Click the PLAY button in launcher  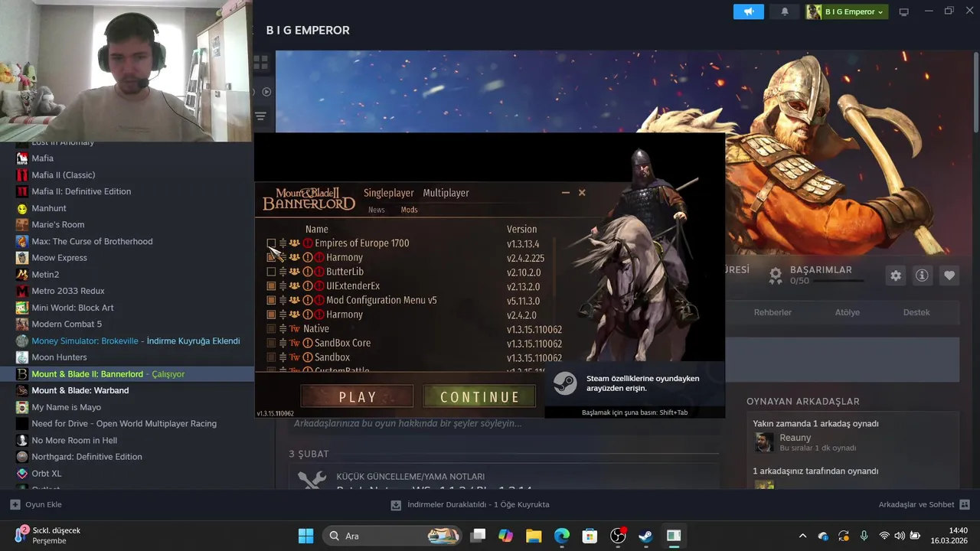click(358, 397)
